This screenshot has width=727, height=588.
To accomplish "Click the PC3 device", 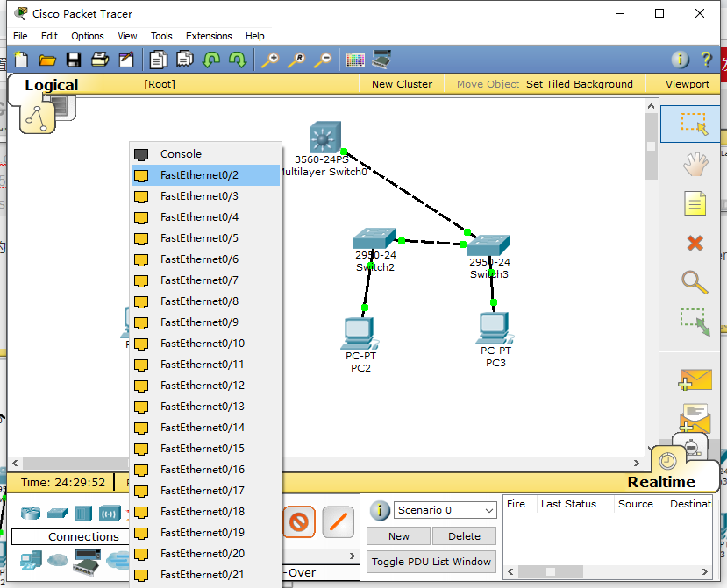I will click(495, 328).
